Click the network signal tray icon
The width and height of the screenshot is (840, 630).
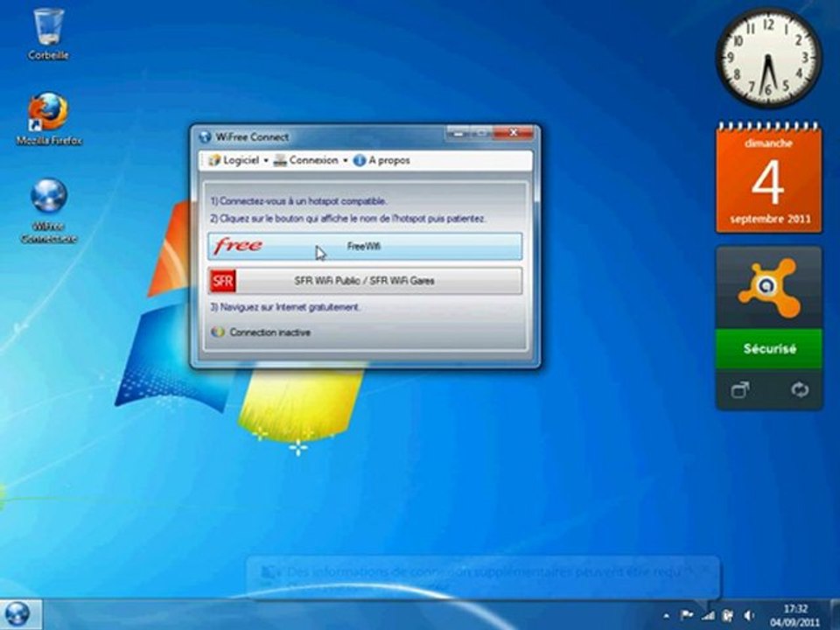click(708, 616)
